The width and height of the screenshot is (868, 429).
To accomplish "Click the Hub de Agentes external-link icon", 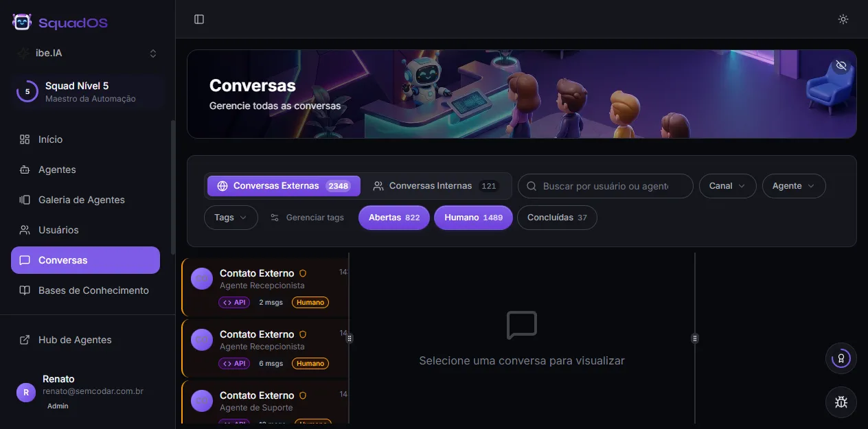I will [x=25, y=340].
